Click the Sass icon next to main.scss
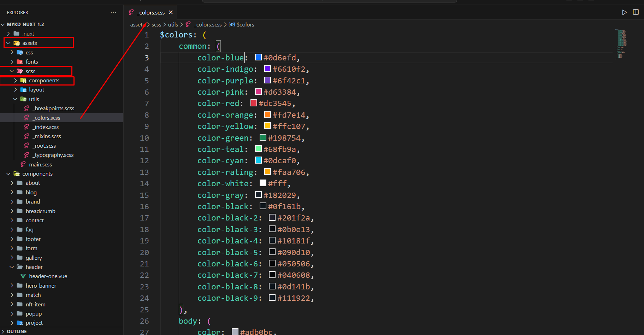Screen dimensions: 644x335 point(23,164)
